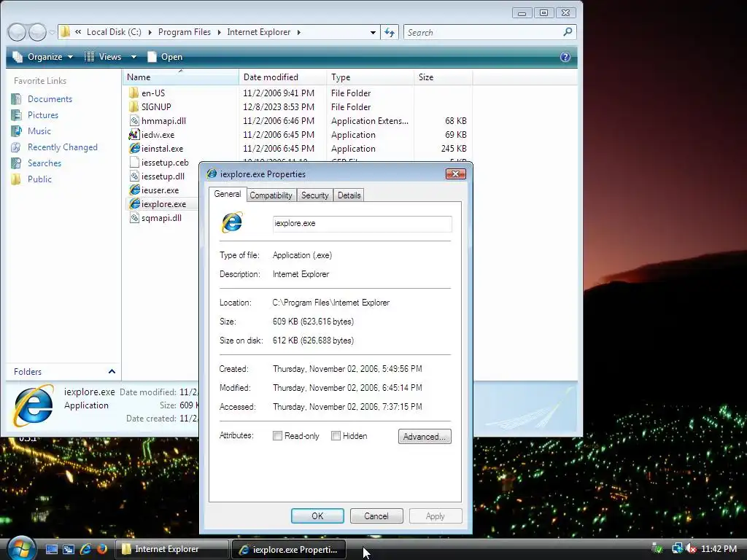747x560 pixels.
Task: Expand breadcrumb arrow after Local Disk (C:)
Action: 150,32
